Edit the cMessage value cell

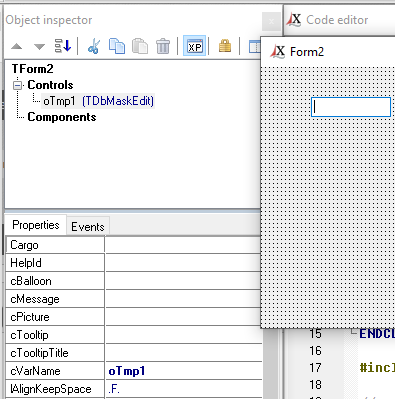[x=183, y=299]
